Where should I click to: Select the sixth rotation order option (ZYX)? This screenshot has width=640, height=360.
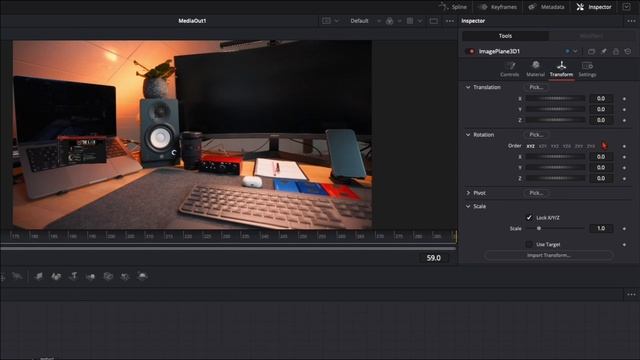[591, 146]
